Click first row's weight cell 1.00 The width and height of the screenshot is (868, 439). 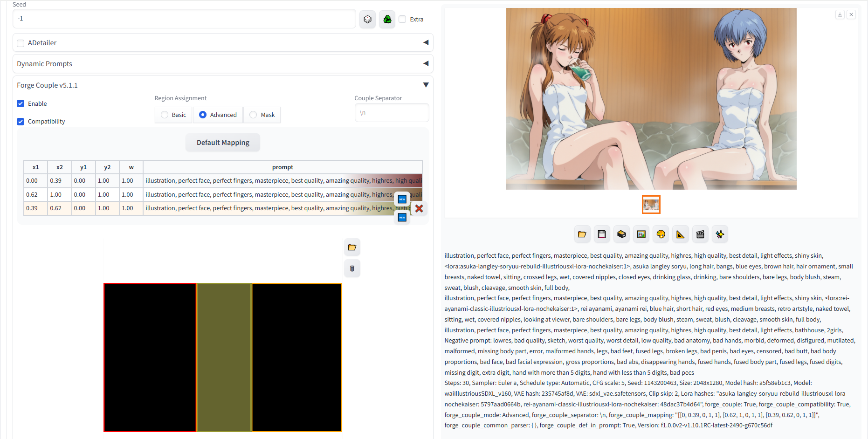click(x=131, y=181)
